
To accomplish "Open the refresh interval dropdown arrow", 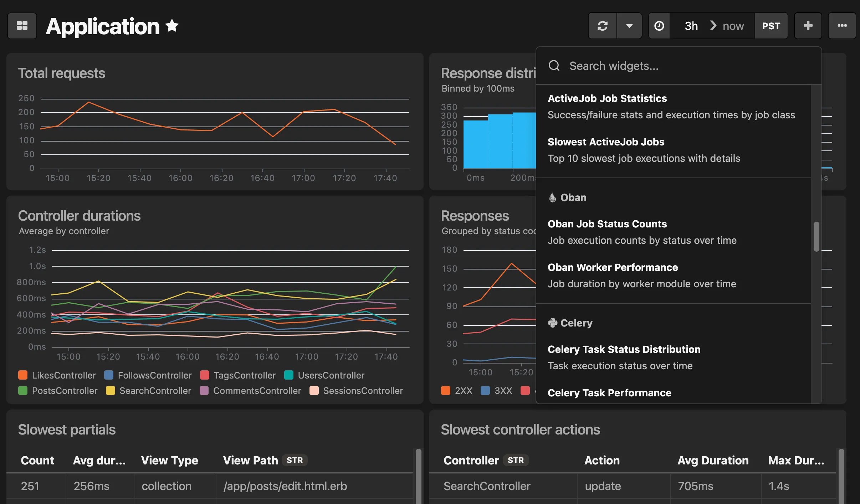I will coord(629,25).
